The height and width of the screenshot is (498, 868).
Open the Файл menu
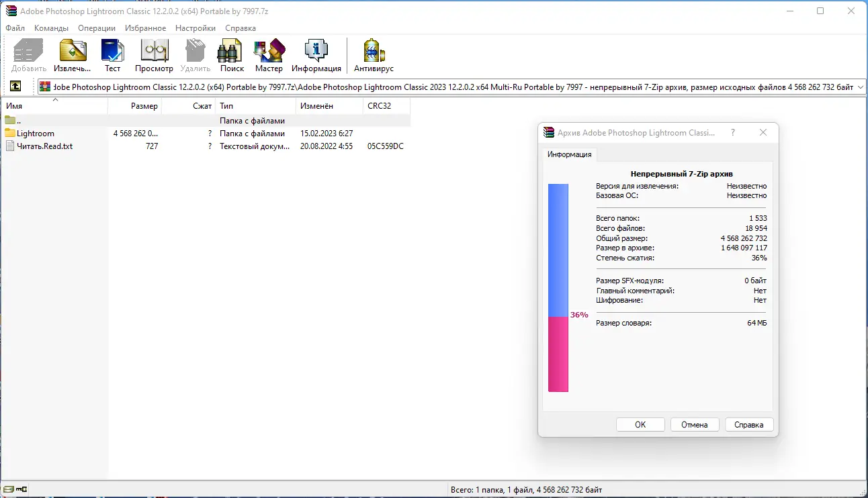[15, 28]
